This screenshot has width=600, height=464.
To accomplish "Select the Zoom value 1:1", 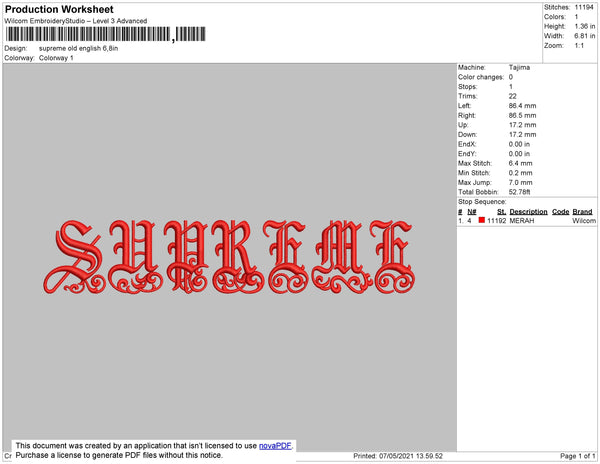I will 579,46.
